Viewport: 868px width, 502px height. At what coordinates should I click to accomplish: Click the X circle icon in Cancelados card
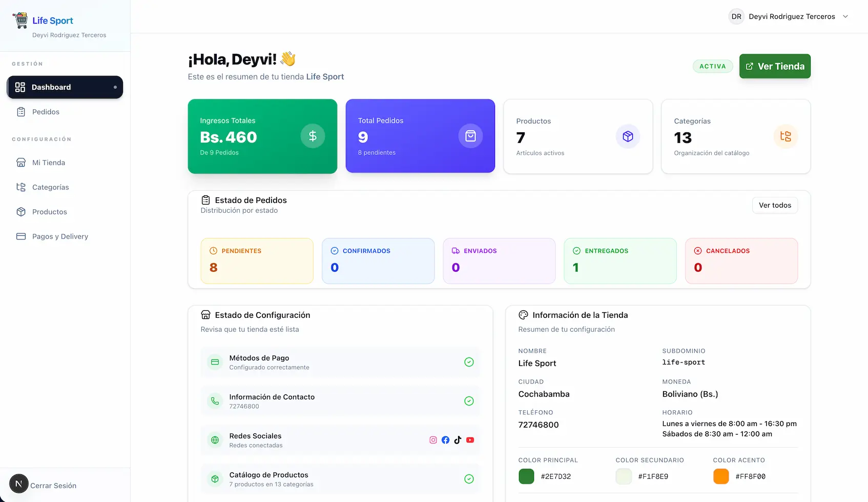698,251
